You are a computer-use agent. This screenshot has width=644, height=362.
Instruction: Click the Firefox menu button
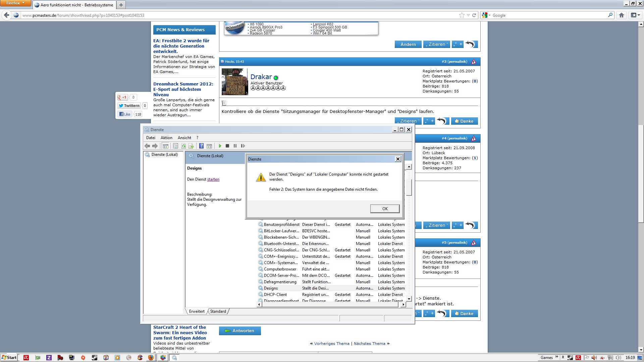click(16, 3)
